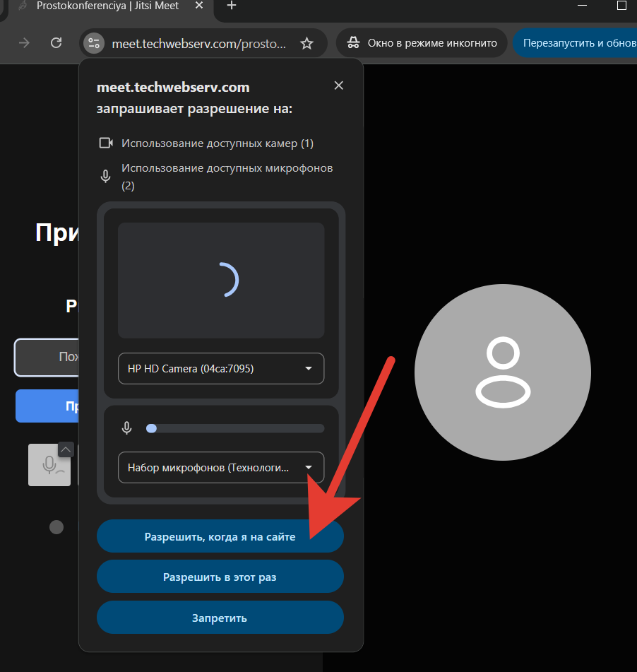This screenshot has height=672, width=637.
Task: Click the reload page icon
Action: [x=56, y=43]
